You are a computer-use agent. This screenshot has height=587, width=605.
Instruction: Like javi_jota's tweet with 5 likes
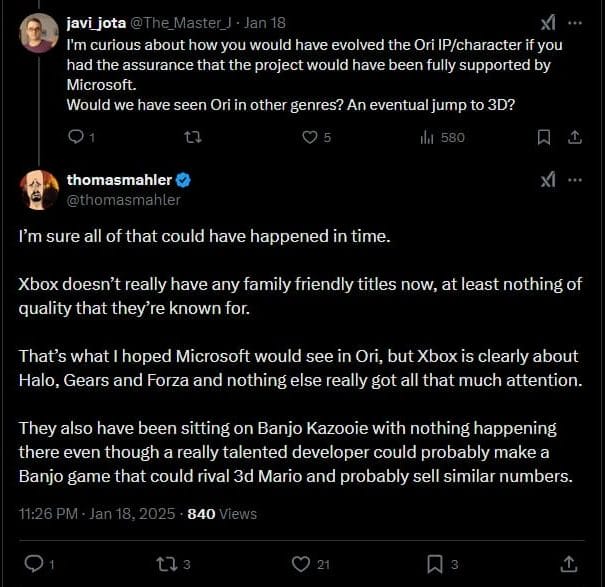(x=310, y=136)
